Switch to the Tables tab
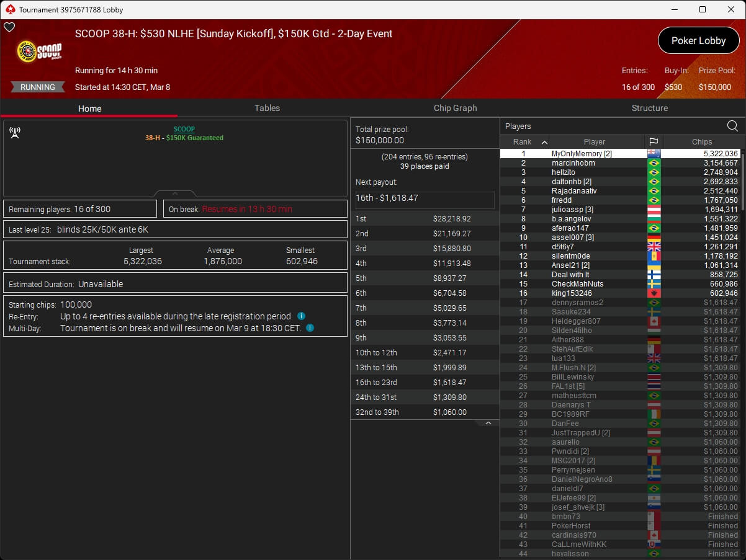This screenshot has width=746, height=560. pyautogui.click(x=267, y=108)
